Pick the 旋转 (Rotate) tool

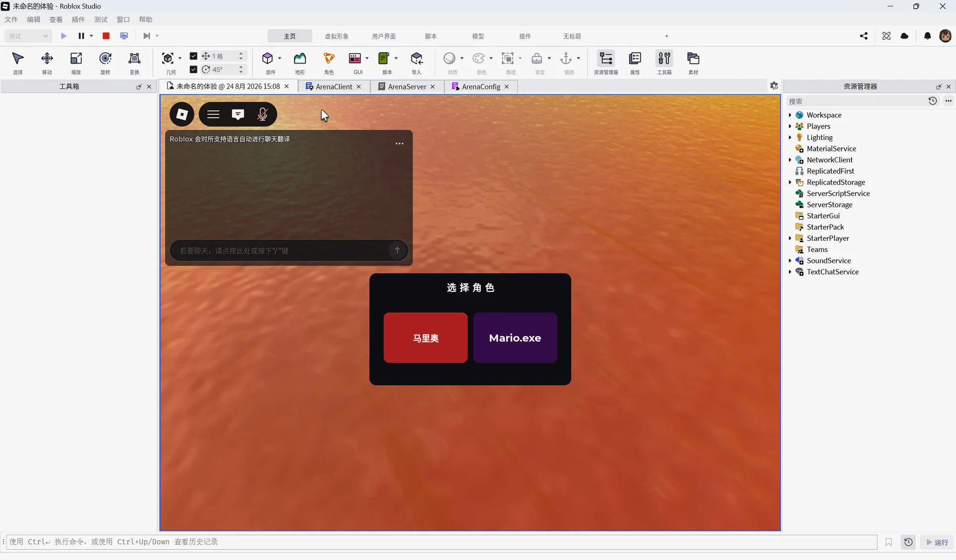105,63
